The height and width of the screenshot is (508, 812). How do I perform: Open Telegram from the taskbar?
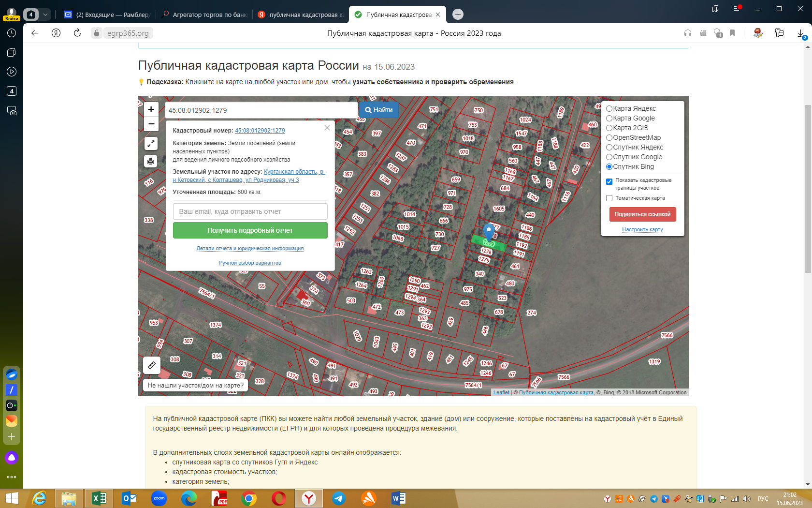[x=339, y=498]
